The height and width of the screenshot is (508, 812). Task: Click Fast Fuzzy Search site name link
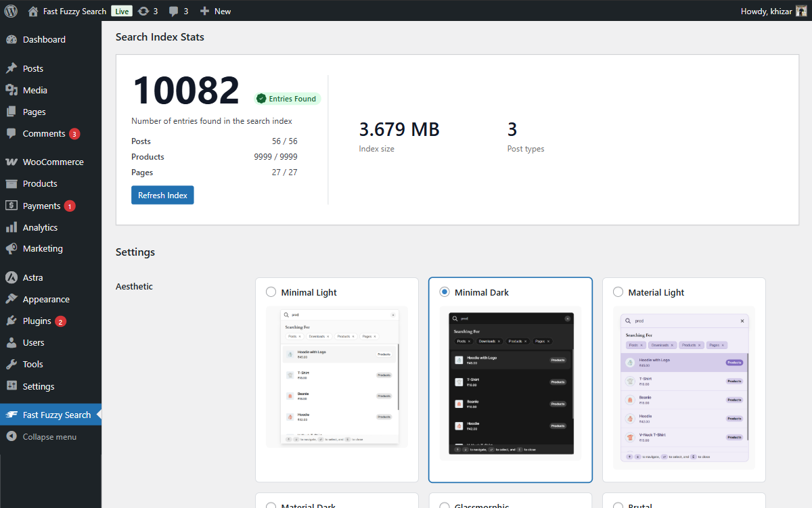tap(74, 11)
